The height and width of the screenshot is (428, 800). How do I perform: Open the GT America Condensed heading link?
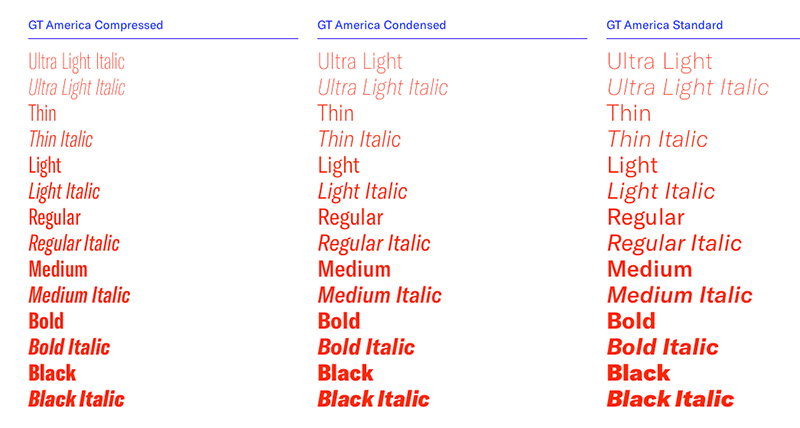tap(382, 25)
